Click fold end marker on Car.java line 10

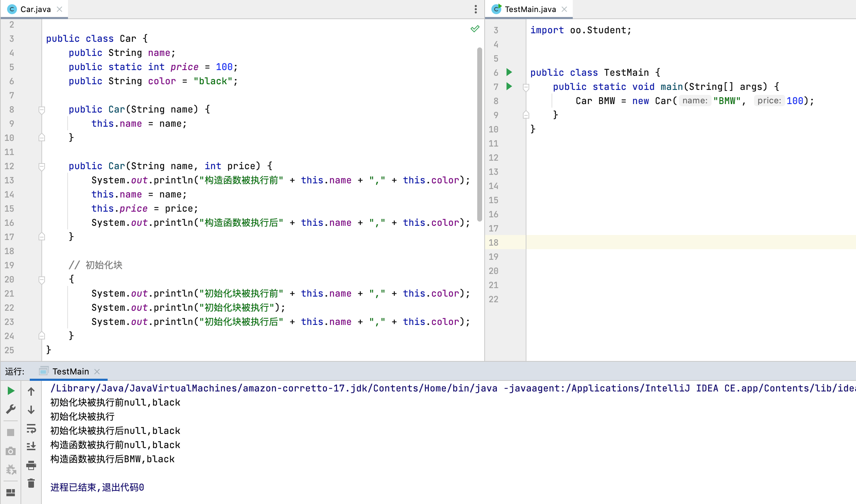coord(41,137)
